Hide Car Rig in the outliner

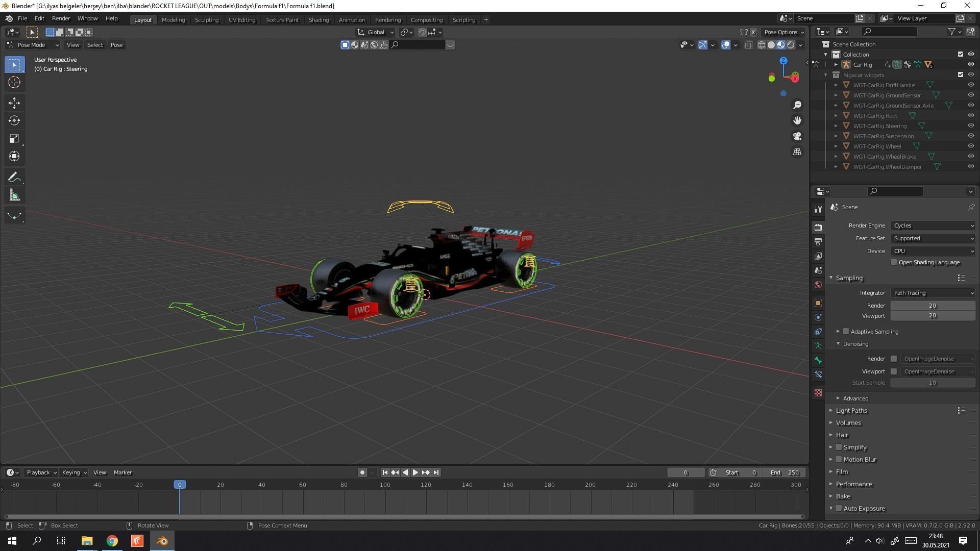971,64
